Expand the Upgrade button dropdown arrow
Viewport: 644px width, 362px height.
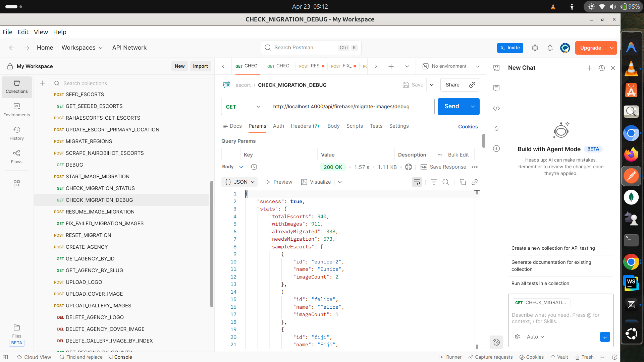[612, 48]
